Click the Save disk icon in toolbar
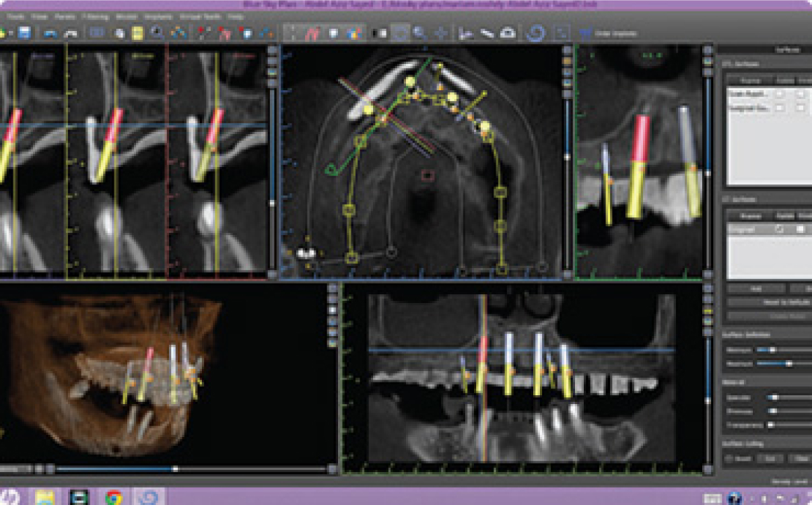The height and width of the screenshot is (505, 812). tap(25, 32)
